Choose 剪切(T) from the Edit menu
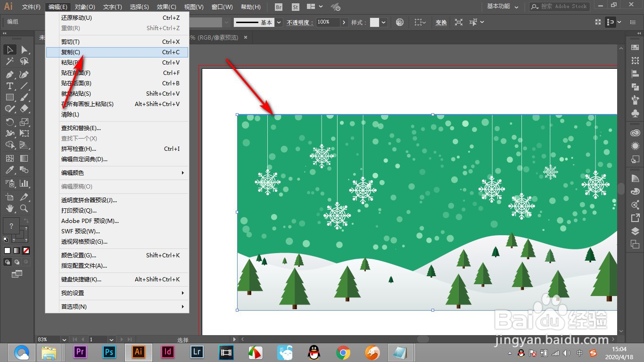Viewport: 644px width, 362px height. (117, 42)
